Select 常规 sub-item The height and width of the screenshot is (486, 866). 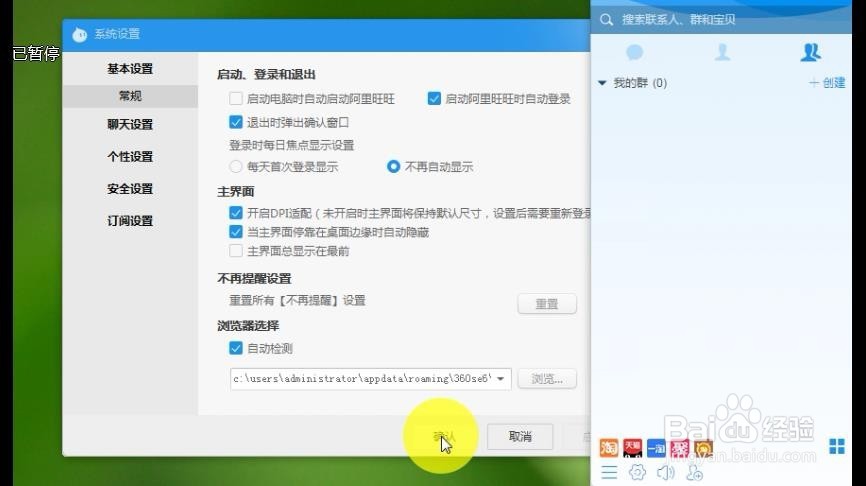(x=130, y=96)
